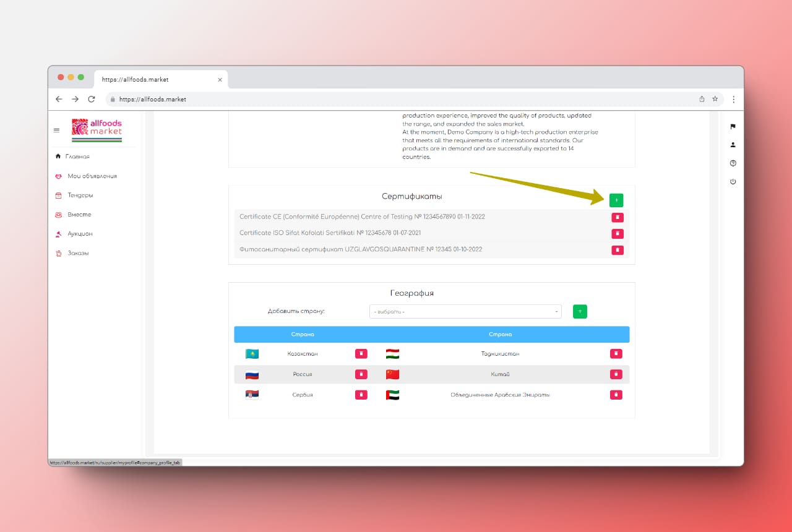Add selected country with green plus button
The height and width of the screenshot is (532, 792).
point(580,312)
